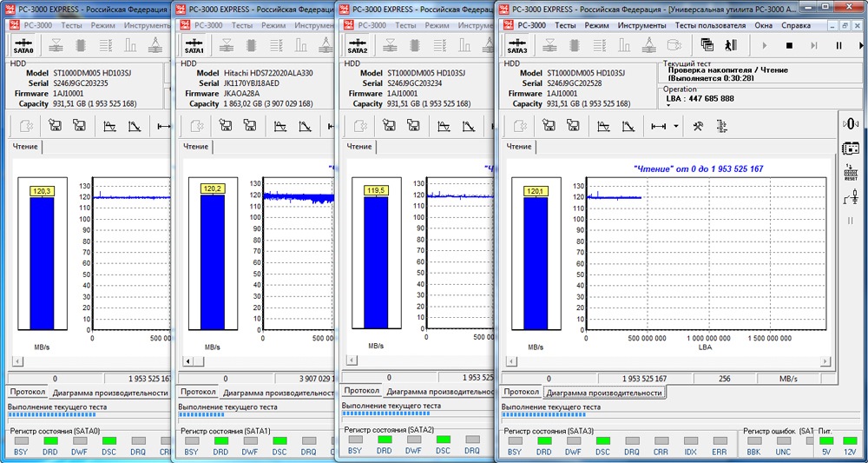
Task: Click the RESET icon in right sidebar
Action: coord(851,172)
